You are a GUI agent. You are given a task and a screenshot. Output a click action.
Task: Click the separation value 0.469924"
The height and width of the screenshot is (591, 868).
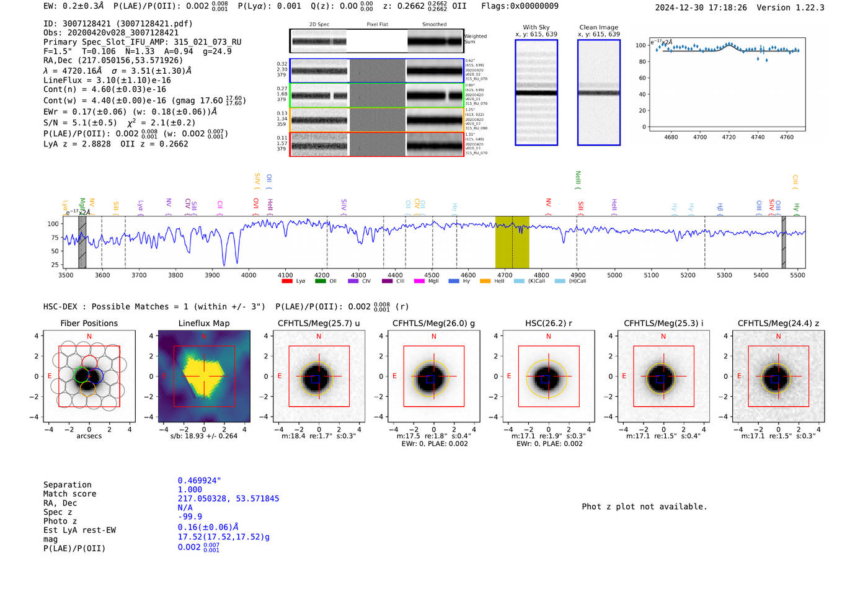coord(200,481)
